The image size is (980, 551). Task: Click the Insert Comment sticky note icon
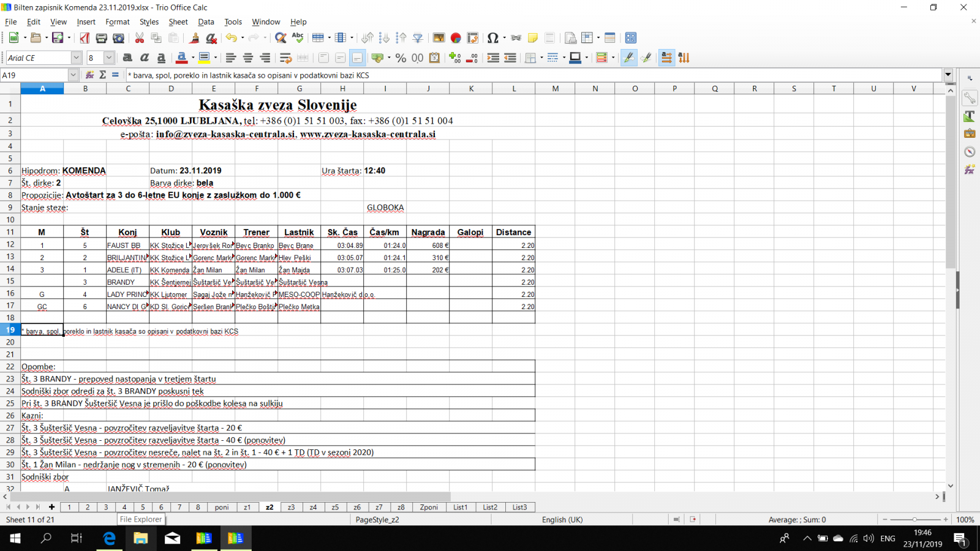coord(533,38)
